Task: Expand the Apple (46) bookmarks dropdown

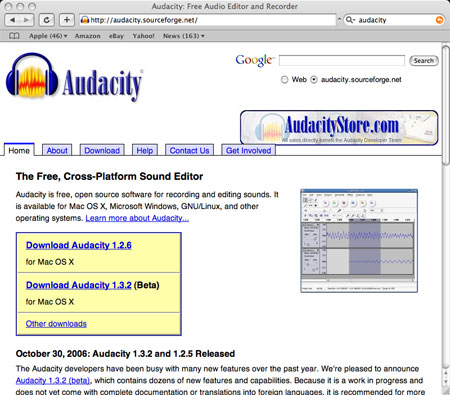Action: 48,36
